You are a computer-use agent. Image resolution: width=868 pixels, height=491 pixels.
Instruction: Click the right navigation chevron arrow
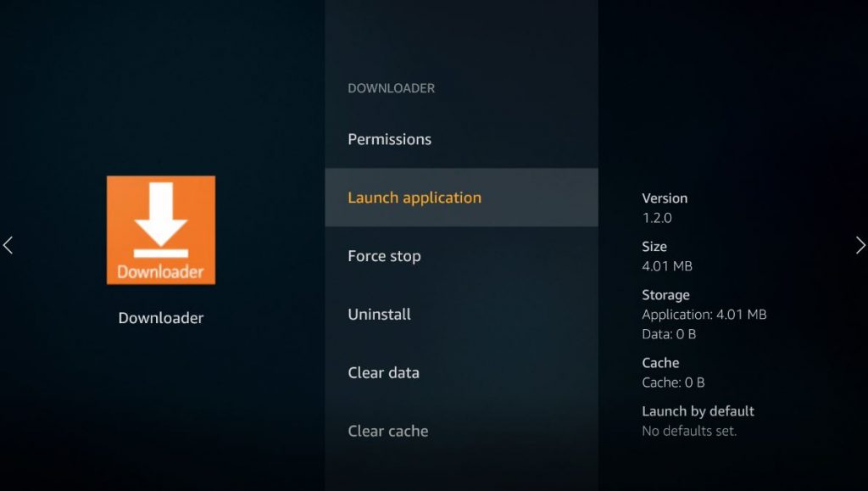pos(860,245)
